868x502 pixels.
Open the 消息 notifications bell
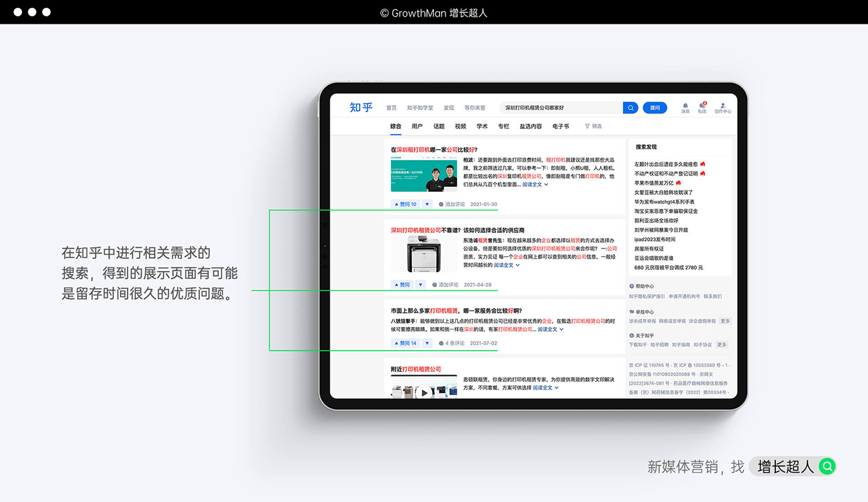(685, 106)
